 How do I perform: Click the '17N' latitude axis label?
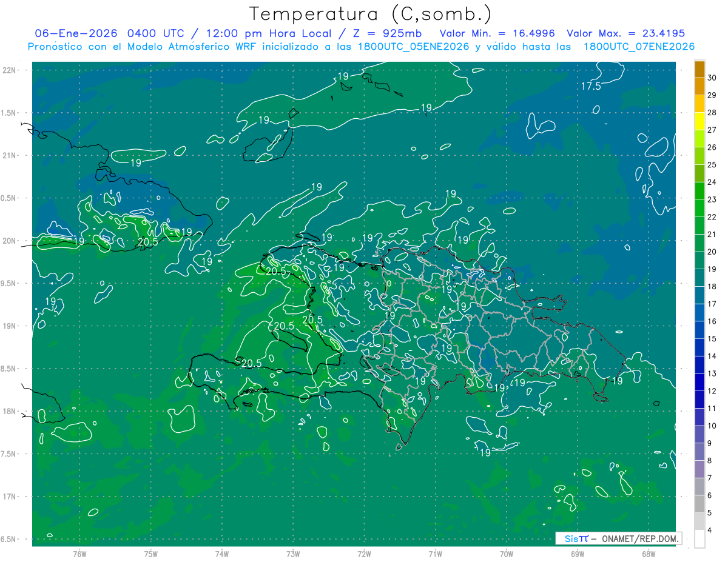point(8,497)
